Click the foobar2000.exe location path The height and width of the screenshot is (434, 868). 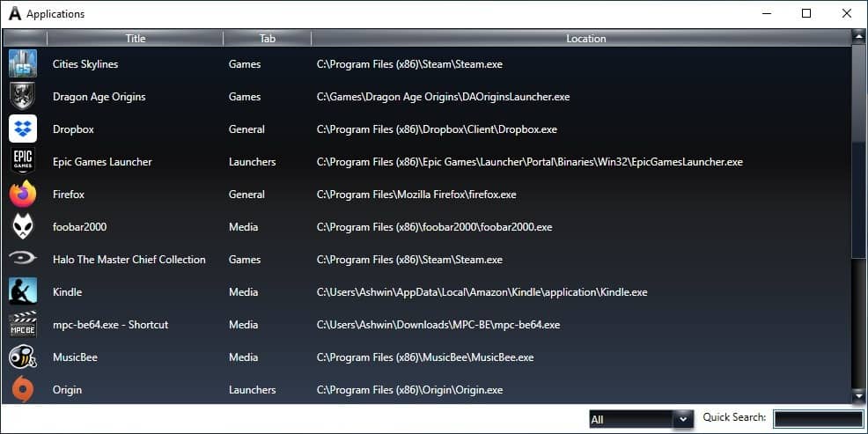coord(435,227)
